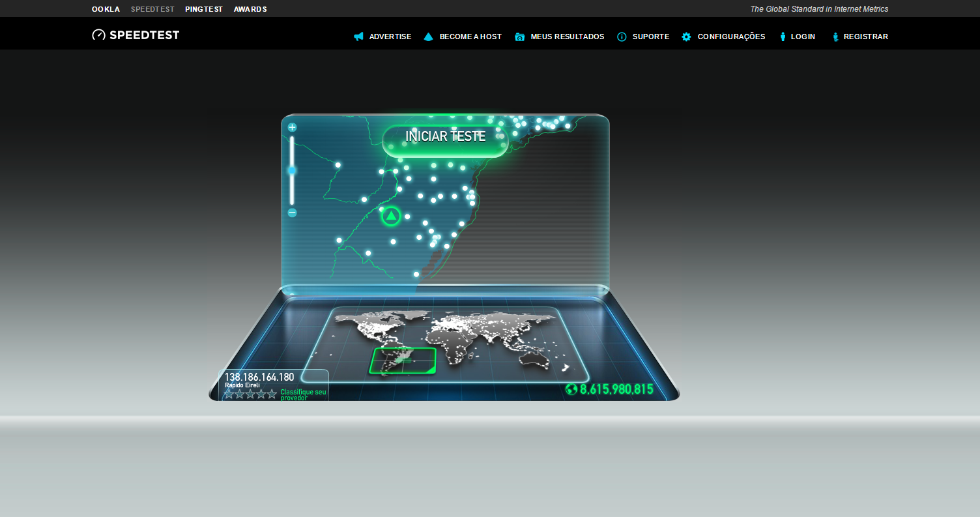The image size is (980, 517).
Task: Switch to the PINGTEST tab
Action: [204, 9]
